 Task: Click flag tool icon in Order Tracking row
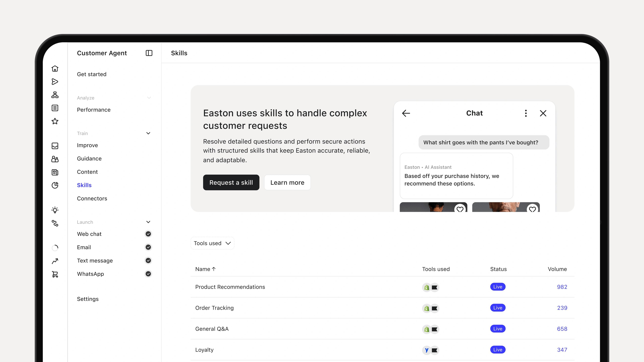click(x=435, y=308)
